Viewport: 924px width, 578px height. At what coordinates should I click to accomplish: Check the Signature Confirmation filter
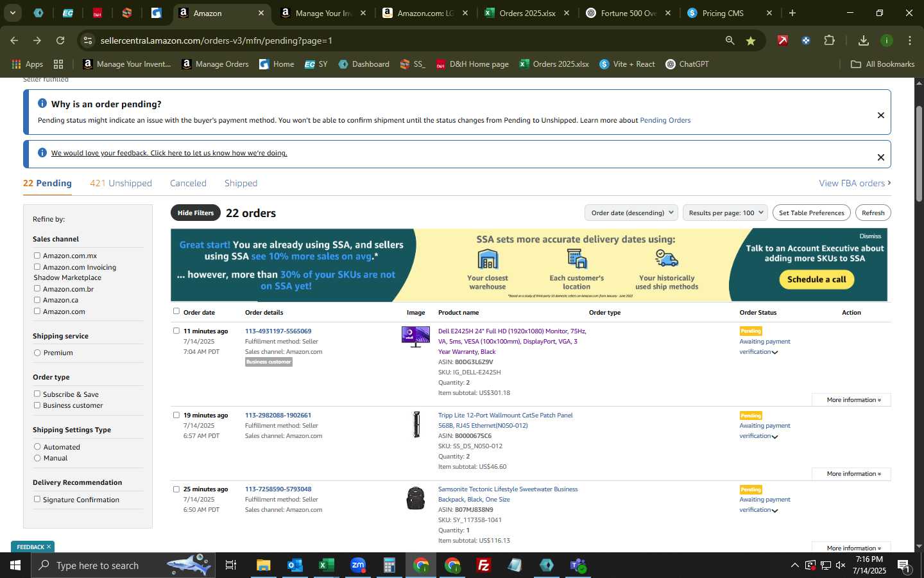(37, 500)
